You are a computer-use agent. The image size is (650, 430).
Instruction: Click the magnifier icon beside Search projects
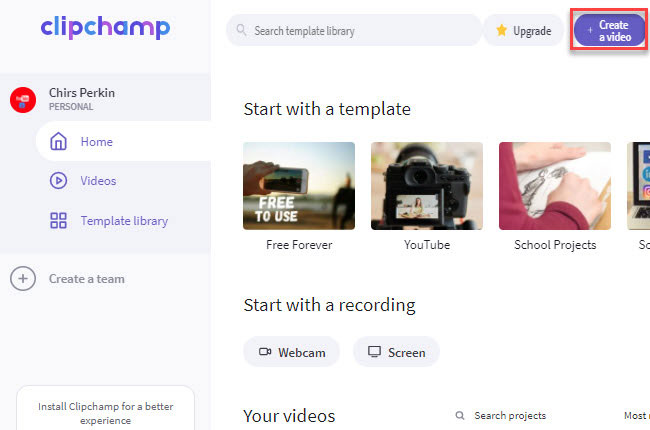click(x=460, y=415)
